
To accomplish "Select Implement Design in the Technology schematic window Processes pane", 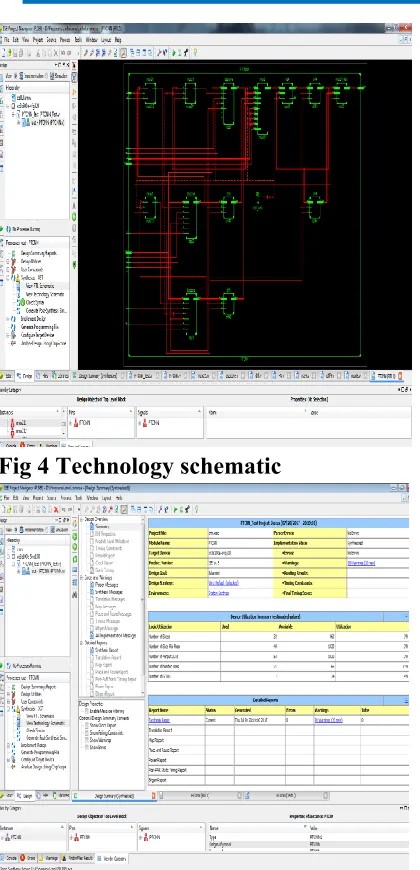I will pyautogui.click(x=33, y=318).
